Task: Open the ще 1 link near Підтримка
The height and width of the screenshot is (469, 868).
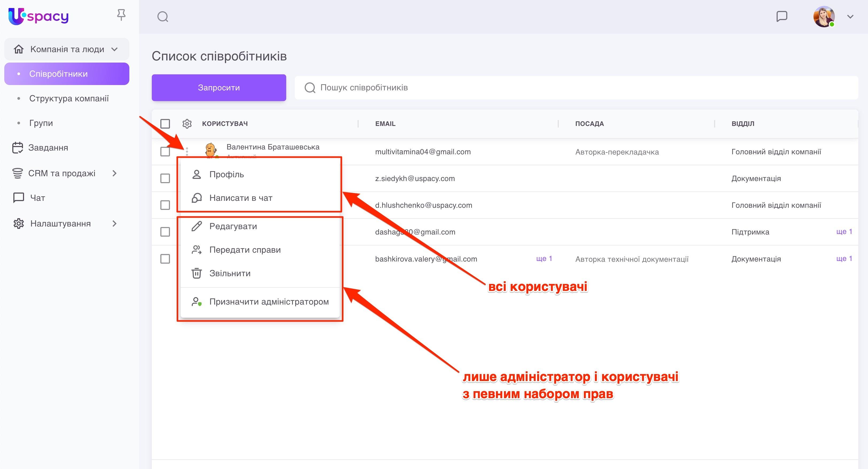Action: [844, 232]
